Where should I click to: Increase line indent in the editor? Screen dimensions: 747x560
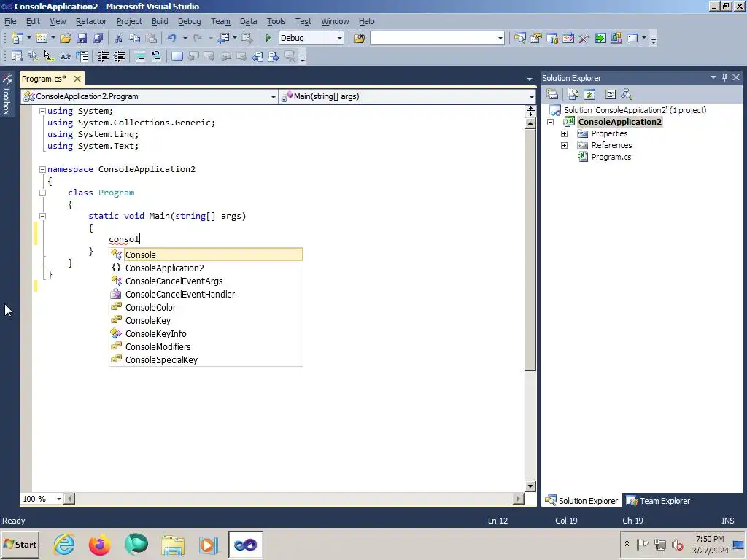[x=119, y=57]
